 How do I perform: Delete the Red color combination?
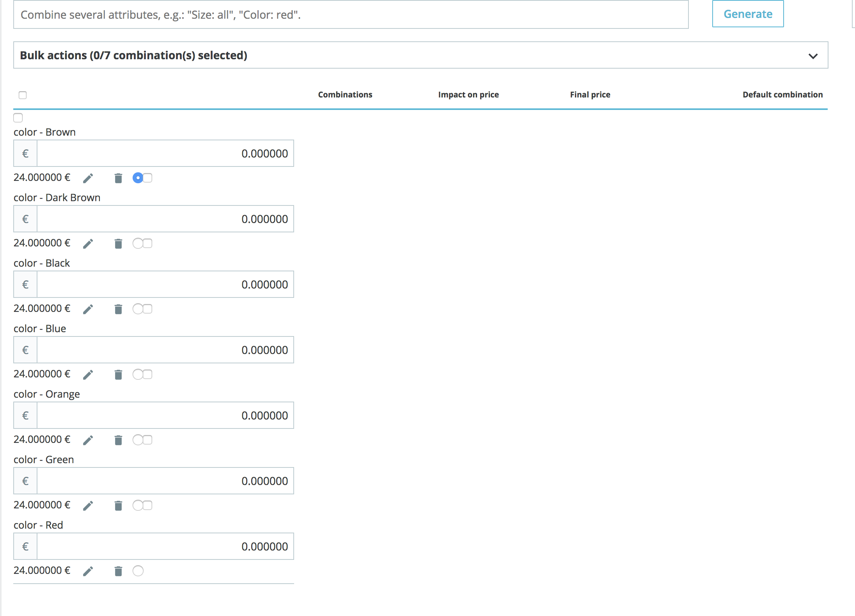point(118,571)
